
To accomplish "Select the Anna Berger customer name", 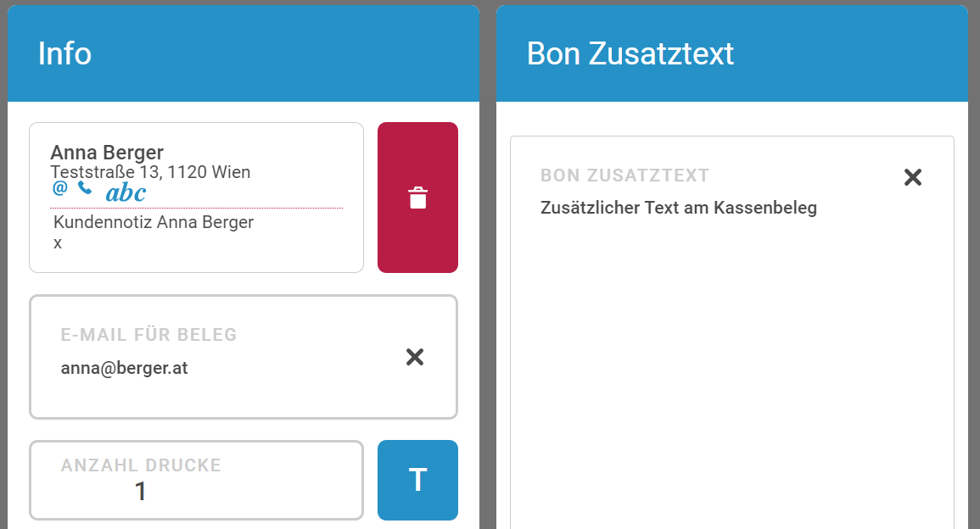I will click(x=107, y=153).
